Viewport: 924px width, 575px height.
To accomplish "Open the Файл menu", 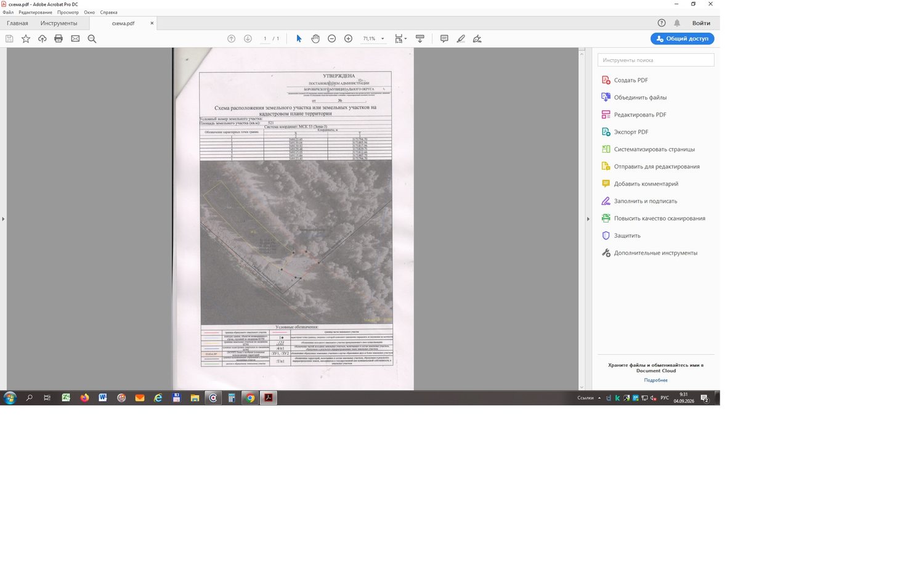I will 8,12.
